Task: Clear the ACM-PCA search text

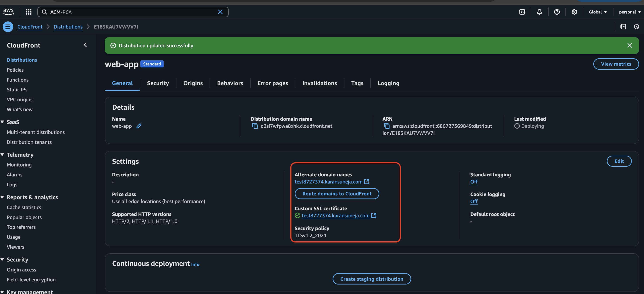Action: (x=220, y=12)
